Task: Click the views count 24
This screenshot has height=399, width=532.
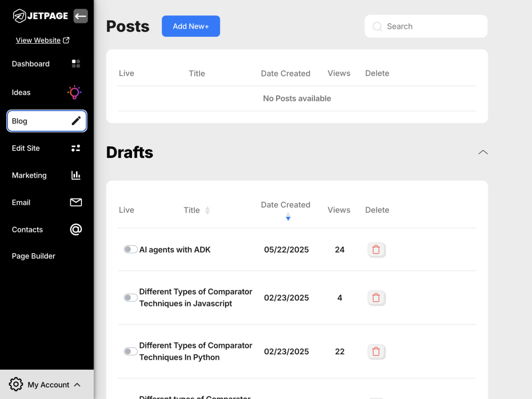Action: point(339,250)
